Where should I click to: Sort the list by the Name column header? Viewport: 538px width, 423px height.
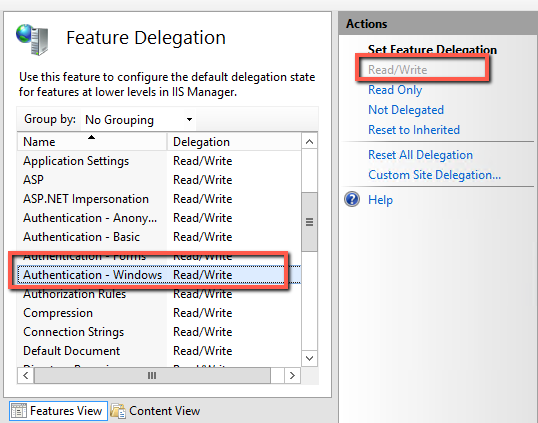pyautogui.click(x=92, y=142)
